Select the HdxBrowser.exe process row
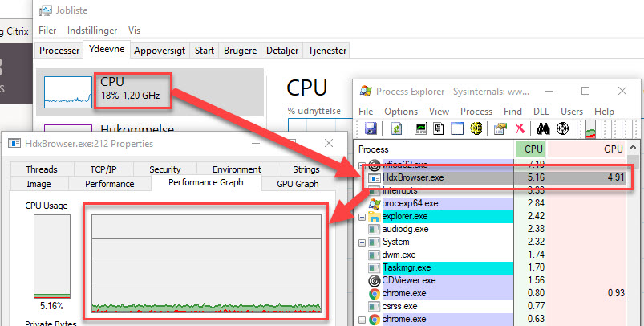The height and width of the screenshot is (326, 644). click(x=491, y=178)
